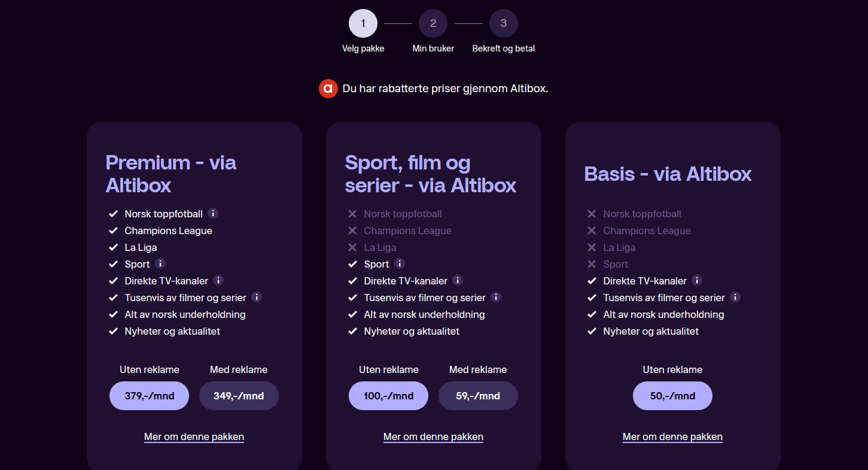Select step 1 Velg pakke circle

pyautogui.click(x=363, y=23)
